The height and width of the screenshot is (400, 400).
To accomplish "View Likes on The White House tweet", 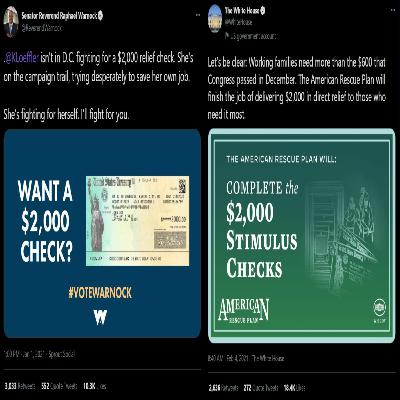I will pos(294,388).
